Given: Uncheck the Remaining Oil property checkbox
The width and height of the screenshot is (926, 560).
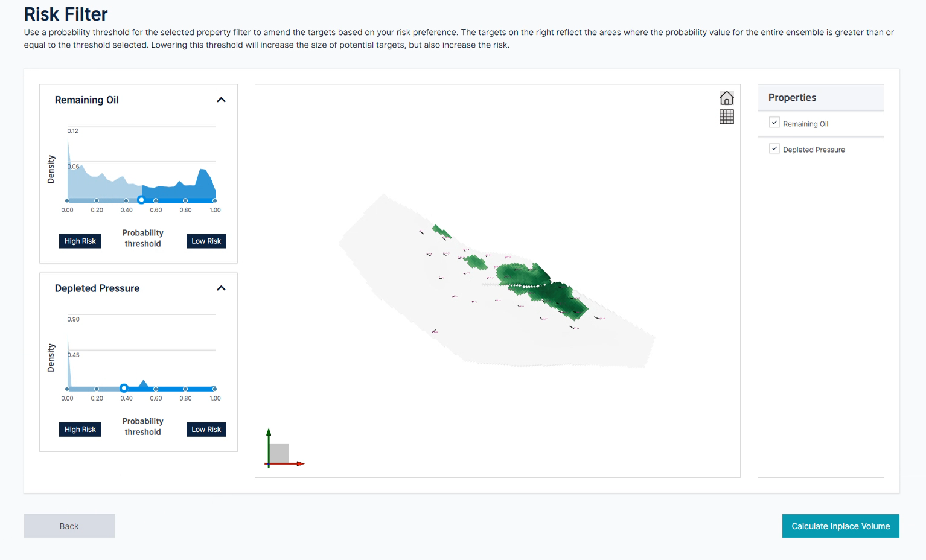Looking at the screenshot, I should point(774,123).
